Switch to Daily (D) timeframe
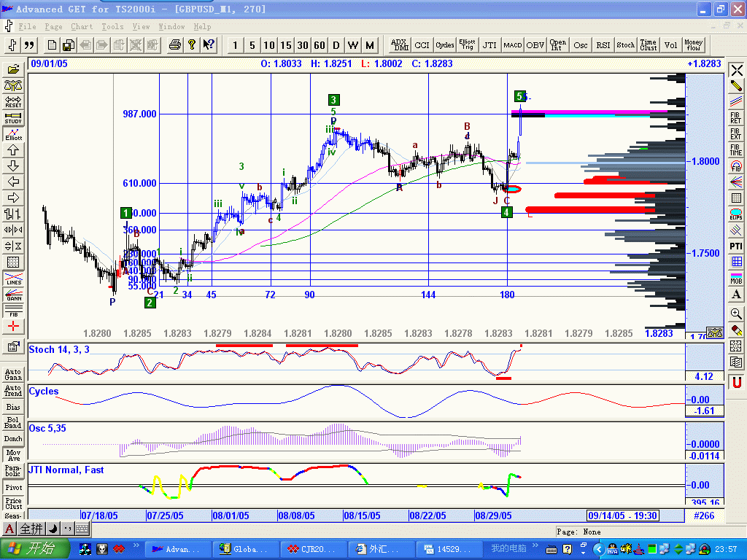The image size is (747, 560). coord(336,45)
